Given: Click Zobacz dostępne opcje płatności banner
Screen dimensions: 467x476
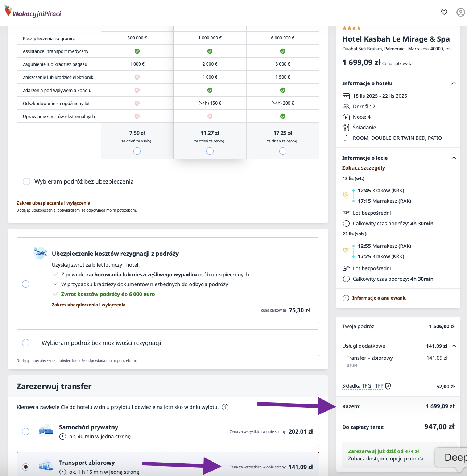Looking at the screenshot, I should coord(387,459).
